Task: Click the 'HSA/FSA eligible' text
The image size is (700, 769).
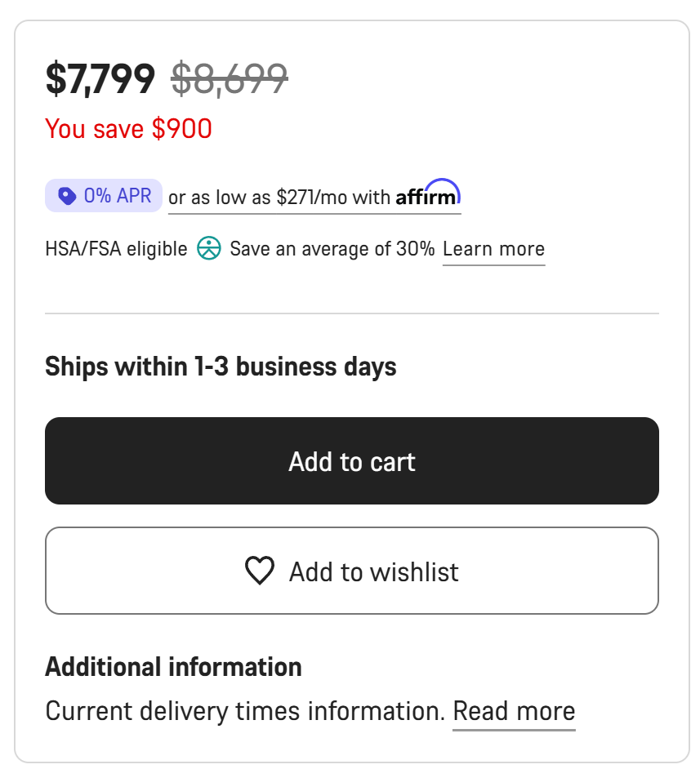Action: pos(116,249)
